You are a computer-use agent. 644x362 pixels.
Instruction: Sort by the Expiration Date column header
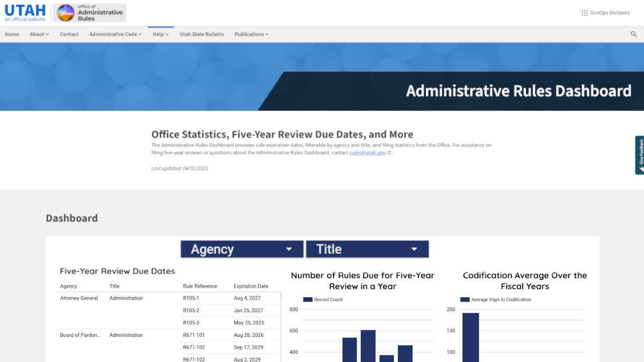tap(251, 286)
